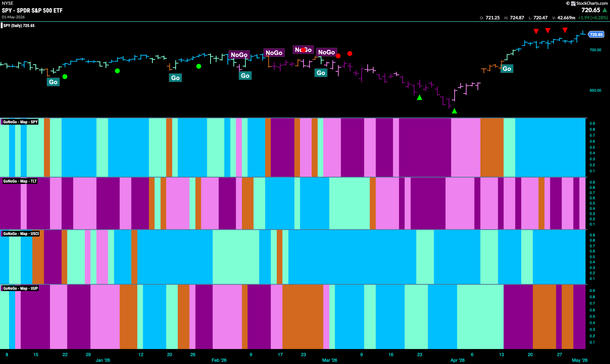The height and width of the screenshot is (364, 610).
Task: Click the Go label near February 9
Action: [245, 76]
